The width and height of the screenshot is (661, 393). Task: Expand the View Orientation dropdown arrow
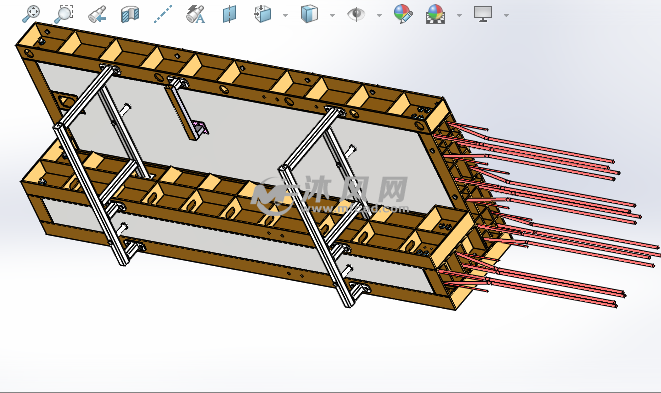(x=285, y=15)
